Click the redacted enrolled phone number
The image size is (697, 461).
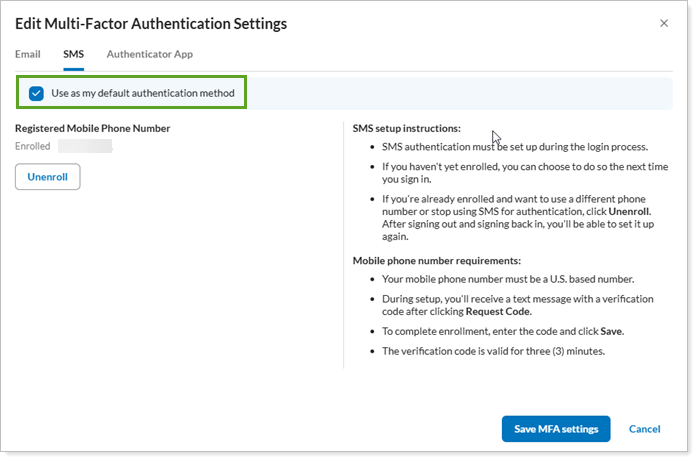tap(85, 146)
